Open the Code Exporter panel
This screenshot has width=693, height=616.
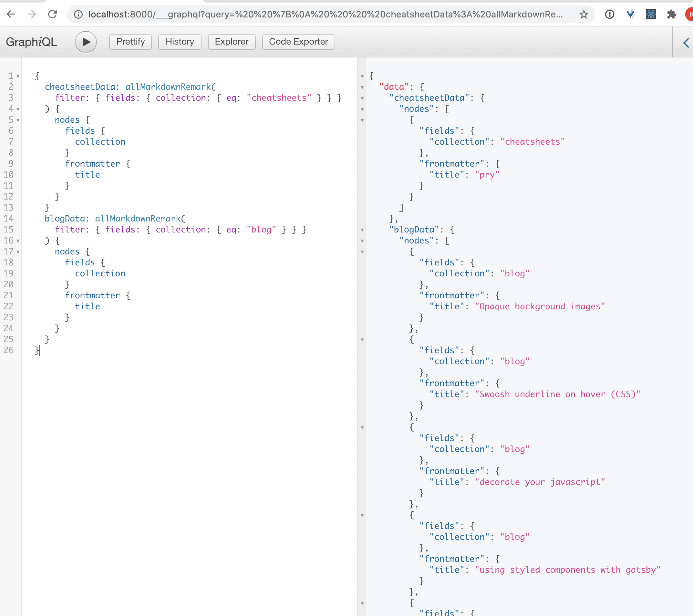[x=298, y=42]
